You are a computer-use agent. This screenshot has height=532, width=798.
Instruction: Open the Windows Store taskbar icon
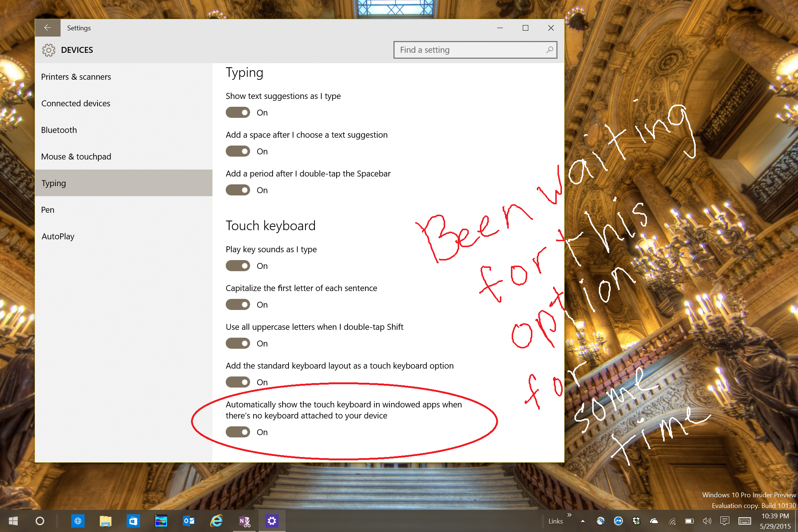click(x=133, y=521)
